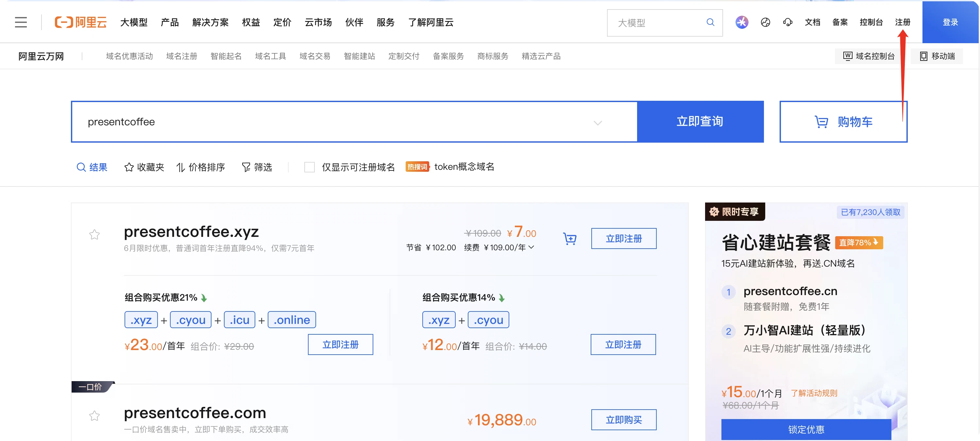
Task: Check 仅显示可注册域名 checkbox
Action: pos(309,167)
